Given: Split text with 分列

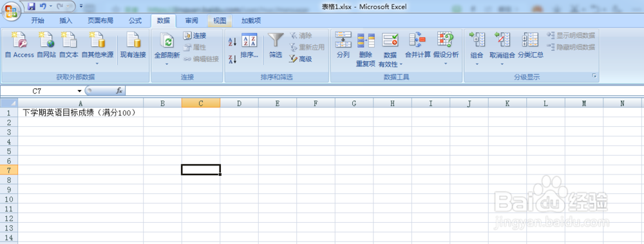Looking at the screenshot, I should point(343,46).
